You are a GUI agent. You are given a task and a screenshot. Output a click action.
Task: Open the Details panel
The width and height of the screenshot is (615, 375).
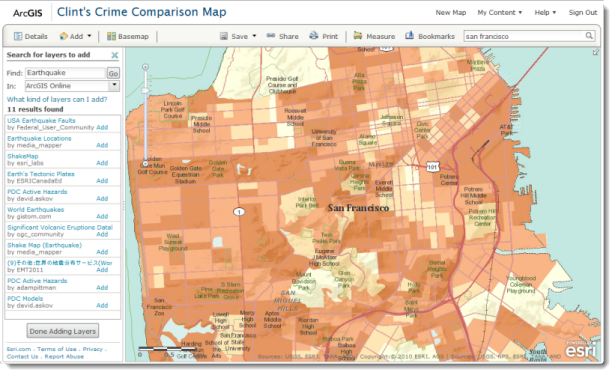coord(31,36)
